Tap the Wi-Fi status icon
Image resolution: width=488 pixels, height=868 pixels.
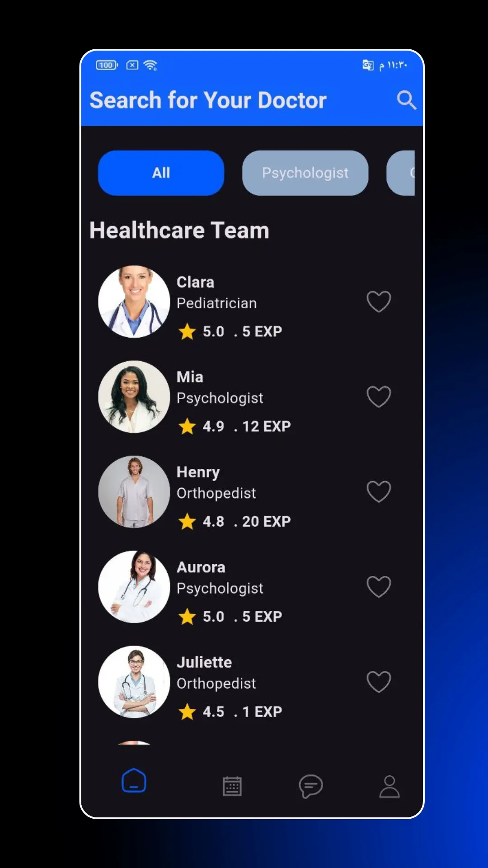click(x=150, y=65)
